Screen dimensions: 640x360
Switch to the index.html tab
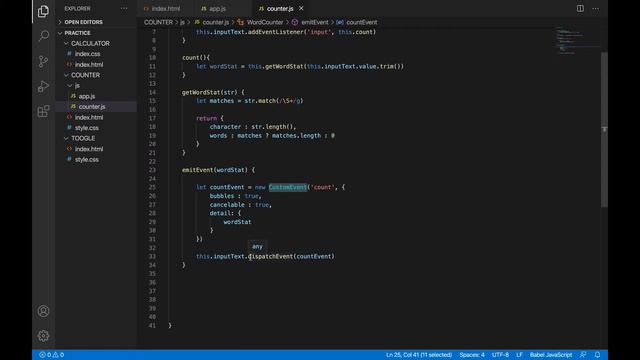pos(162,9)
